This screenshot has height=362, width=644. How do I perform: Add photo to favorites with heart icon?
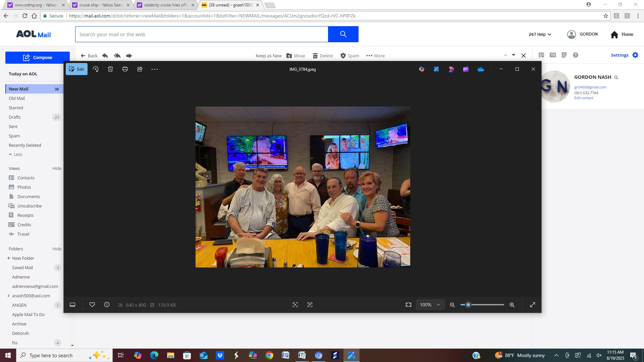(x=92, y=305)
